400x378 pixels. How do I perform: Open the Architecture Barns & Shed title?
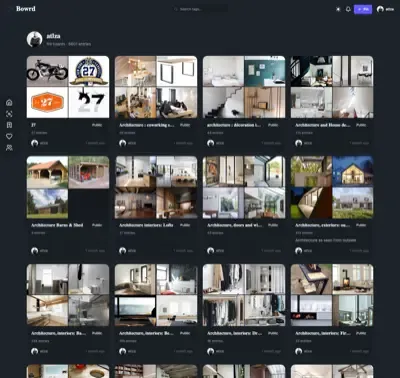point(57,225)
